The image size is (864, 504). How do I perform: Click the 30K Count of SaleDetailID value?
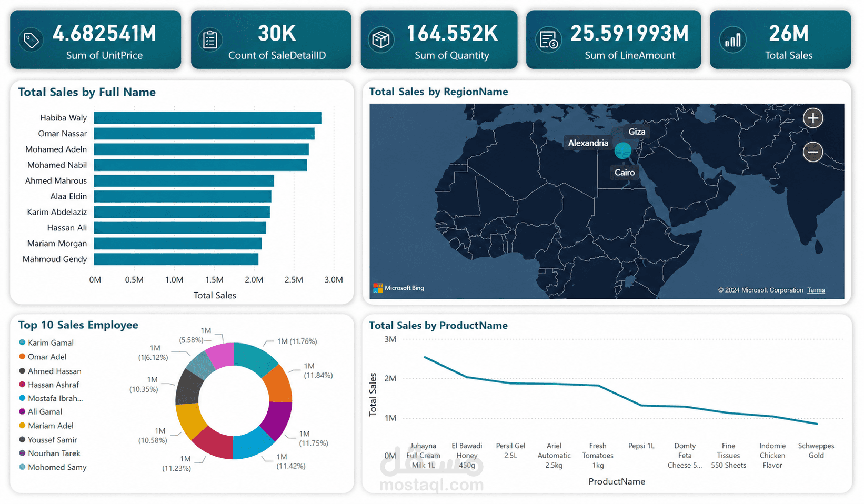point(277,34)
